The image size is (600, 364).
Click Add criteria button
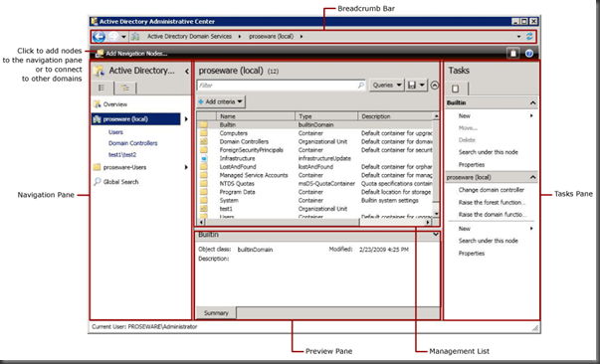point(221,101)
